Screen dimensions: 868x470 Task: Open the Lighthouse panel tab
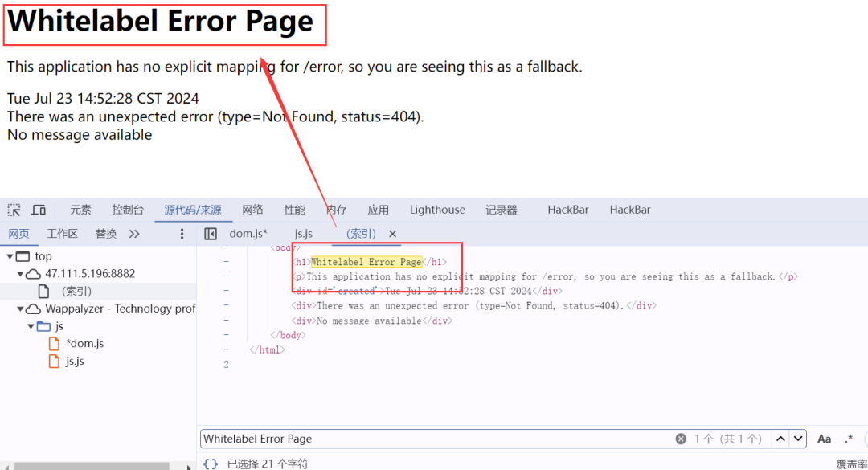[437, 210]
